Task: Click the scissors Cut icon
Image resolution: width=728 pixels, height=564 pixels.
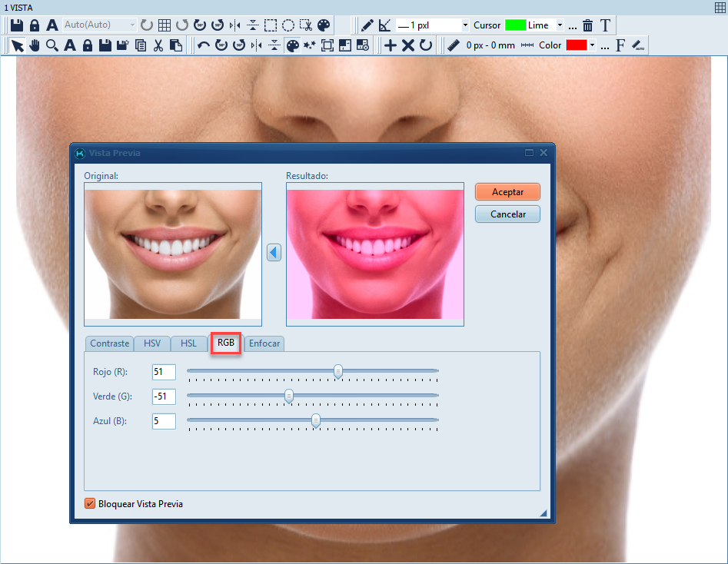Action: click(158, 45)
